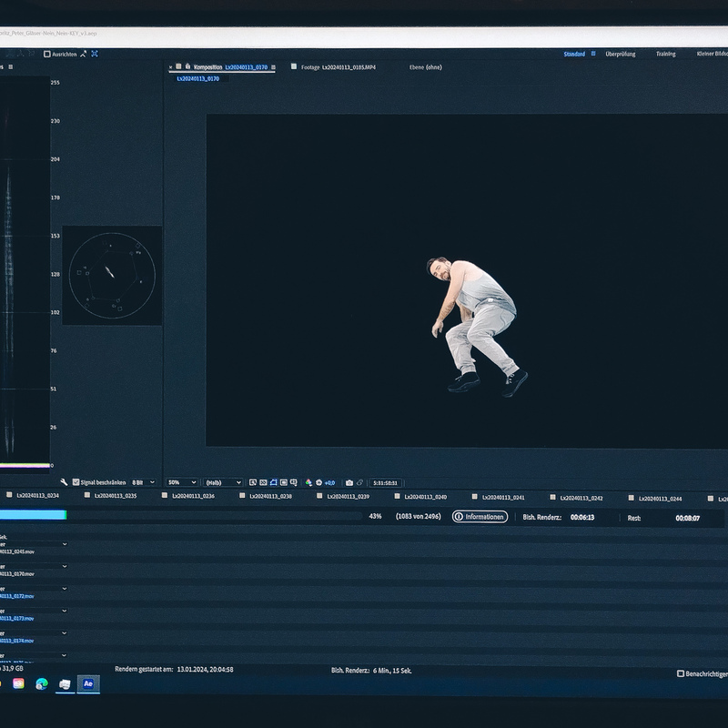728x728 pixels.
Task: Click the Lx20240113_0170 breadcrumb label
Action: [197, 79]
